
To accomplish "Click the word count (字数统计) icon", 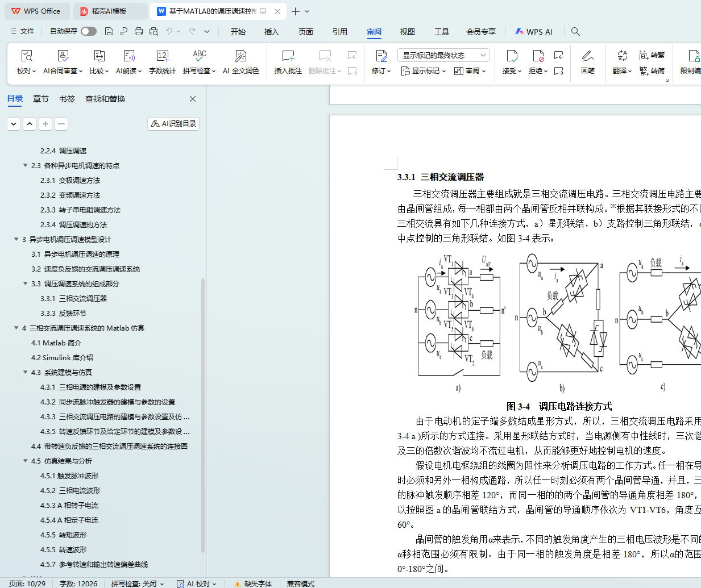I will point(162,56).
